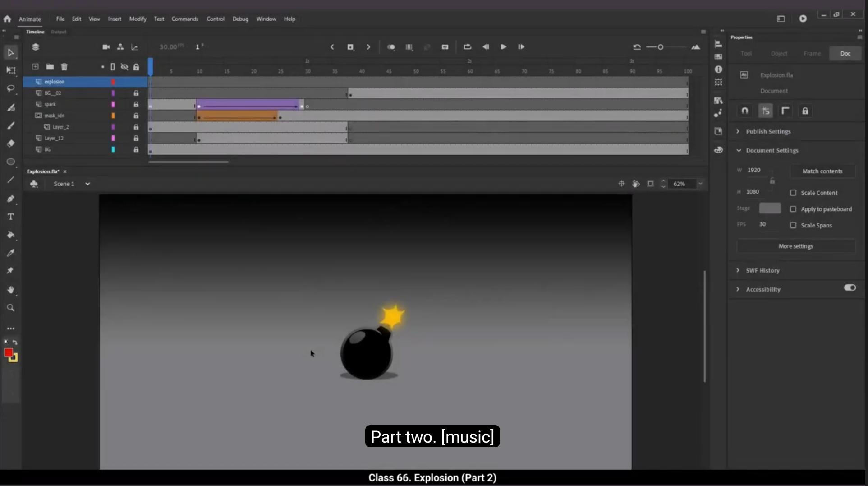
Task: Click the More settings button
Action: click(795, 246)
